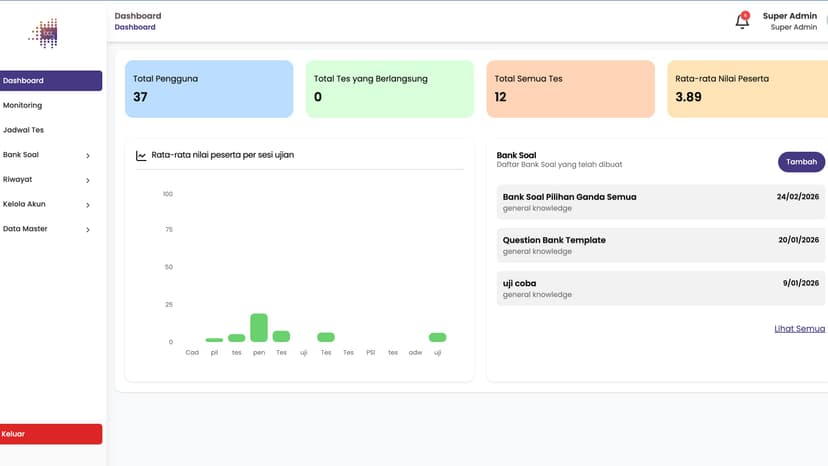Expand the Bank Soal menu chevron
The image size is (828, 466).
tap(88, 155)
